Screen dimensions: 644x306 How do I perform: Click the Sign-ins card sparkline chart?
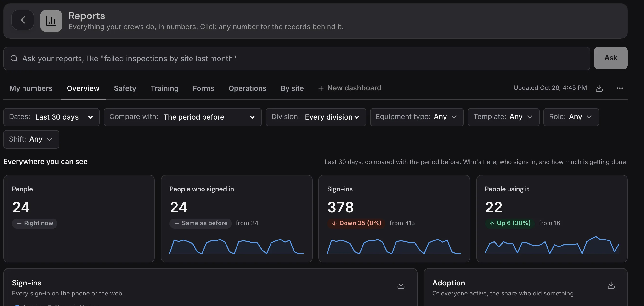point(394,246)
